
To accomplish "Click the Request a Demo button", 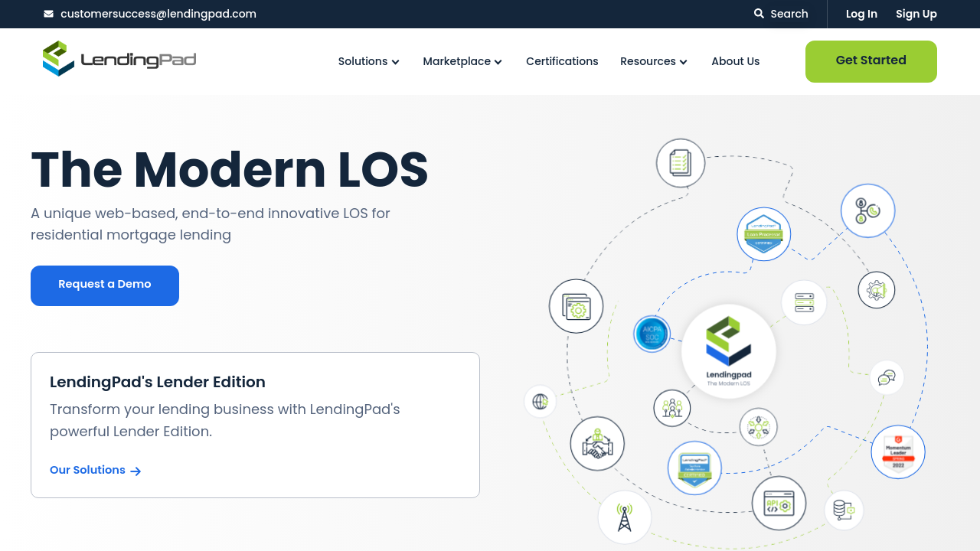I will click(105, 285).
